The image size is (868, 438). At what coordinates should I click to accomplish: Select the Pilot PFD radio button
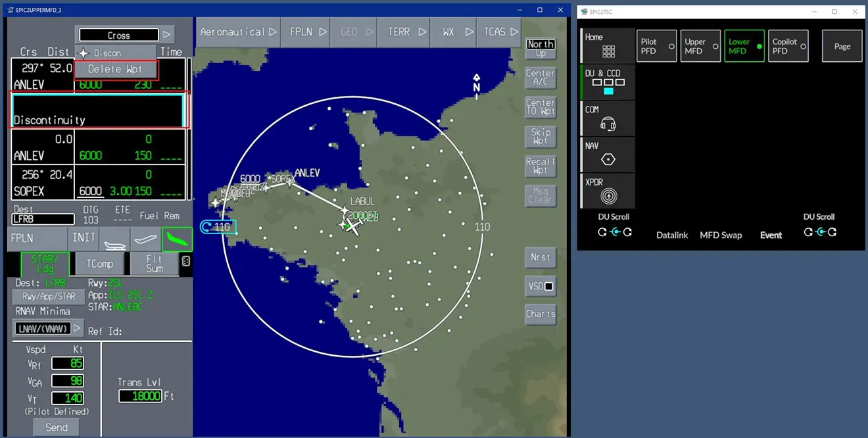(x=671, y=47)
